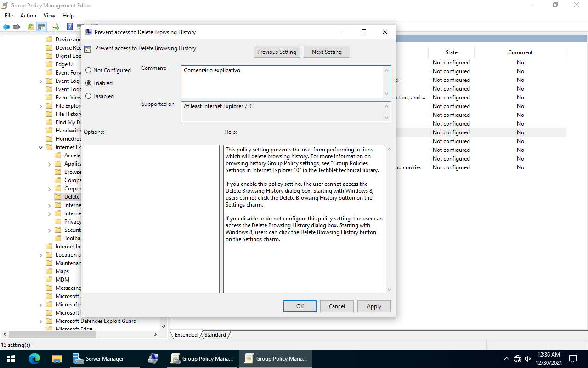
Task: Select the Enabled radio button
Action: (89, 83)
